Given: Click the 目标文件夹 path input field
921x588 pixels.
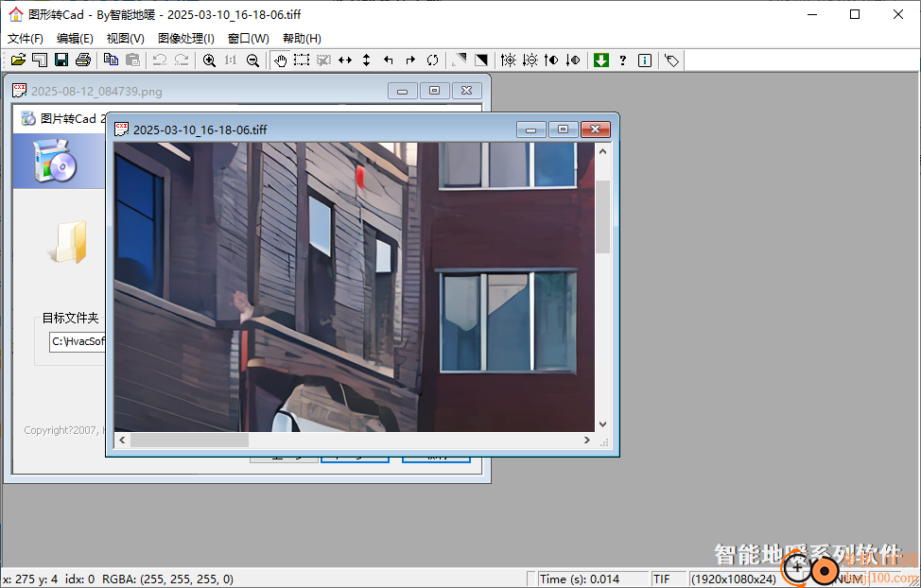Looking at the screenshot, I should (x=78, y=341).
